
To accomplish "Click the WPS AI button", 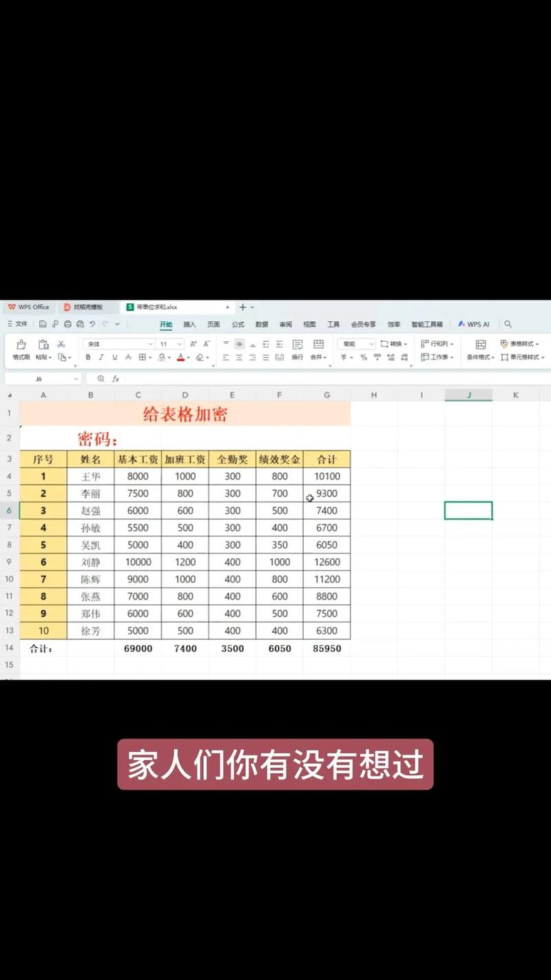I will 474,323.
